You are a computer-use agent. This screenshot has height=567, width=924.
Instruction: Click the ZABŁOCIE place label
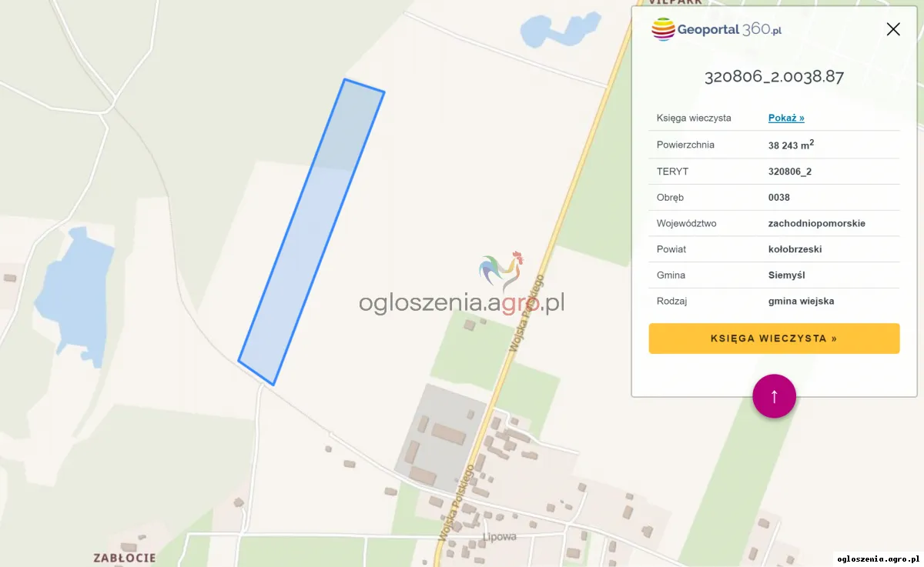coord(125,558)
